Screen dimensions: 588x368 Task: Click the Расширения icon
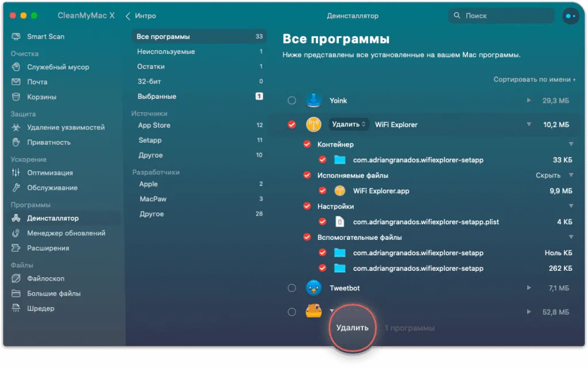16,248
